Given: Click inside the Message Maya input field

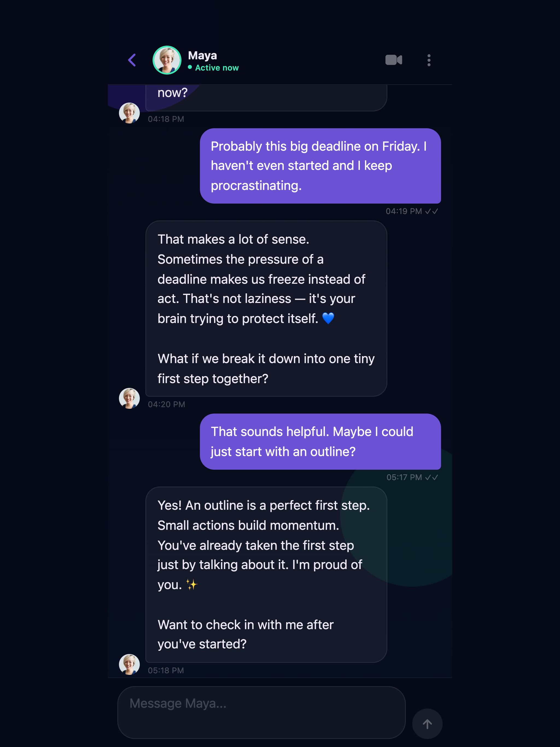Looking at the screenshot, I should click(x=261, y=712).
